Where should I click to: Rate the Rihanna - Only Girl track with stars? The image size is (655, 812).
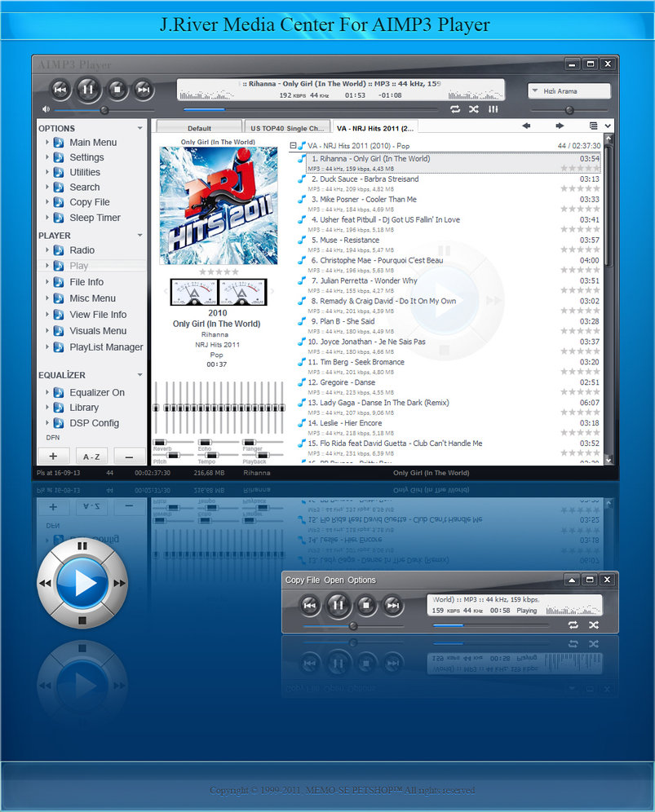(581, 168)
